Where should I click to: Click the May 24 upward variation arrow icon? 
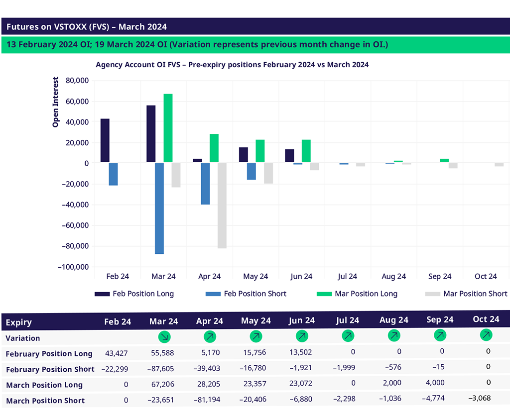pyautogui.click(x=256, y=336)
